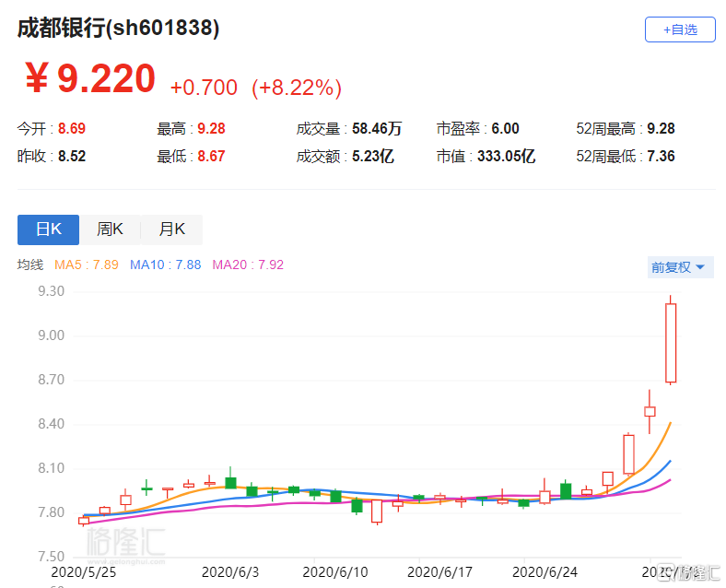Click 52-week low value 7.36
This screenshot has width=726, height=588.
tap(661, 156)
